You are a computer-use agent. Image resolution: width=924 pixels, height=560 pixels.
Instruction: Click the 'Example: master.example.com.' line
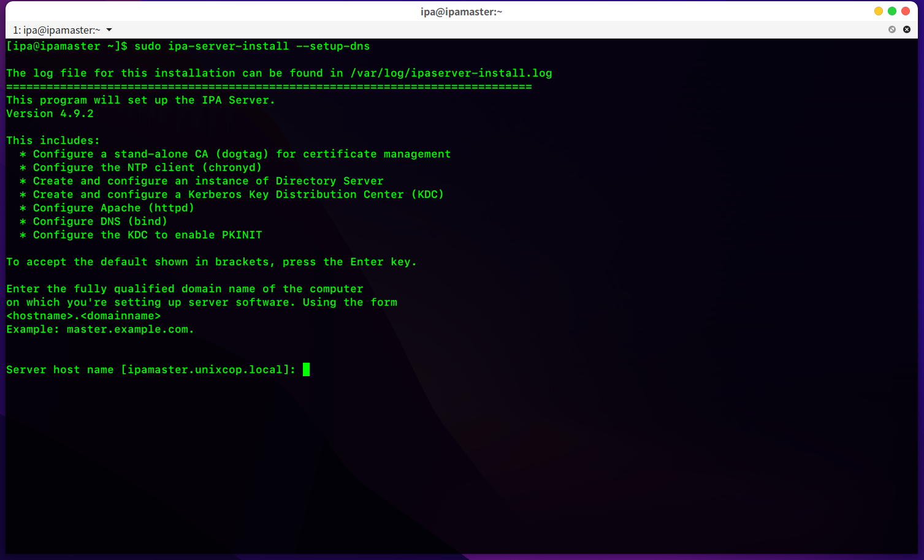pyautogui.click(x=100, y=330)
